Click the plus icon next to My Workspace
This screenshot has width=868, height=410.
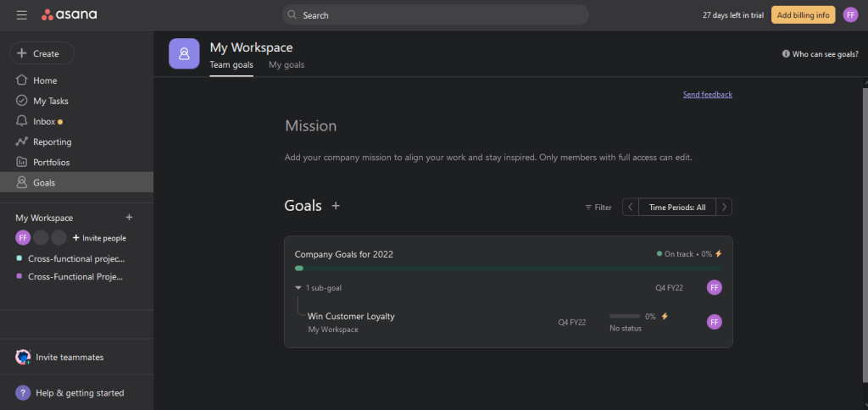(x=129, y=218)
